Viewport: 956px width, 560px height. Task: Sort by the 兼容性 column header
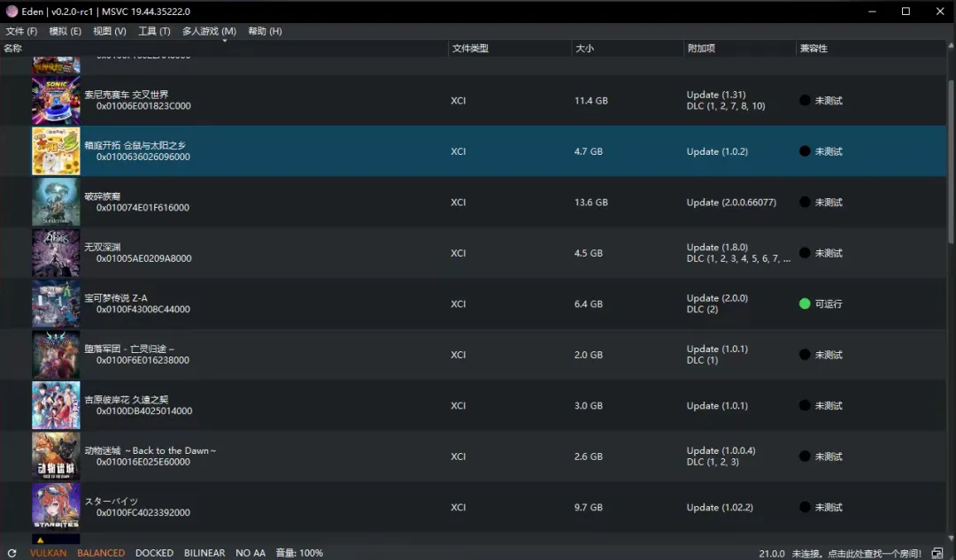click(x=871, y=48)
